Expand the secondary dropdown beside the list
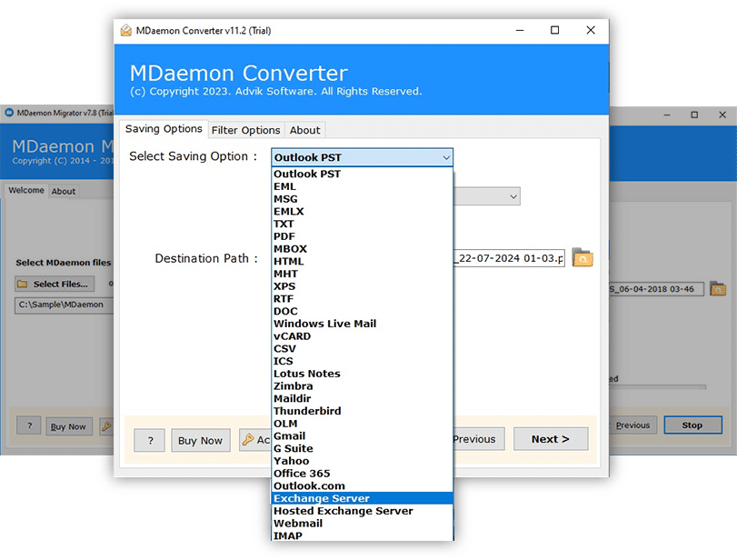Image resolution: width=737 pixels, height=560 pixels. click(487, 196)
